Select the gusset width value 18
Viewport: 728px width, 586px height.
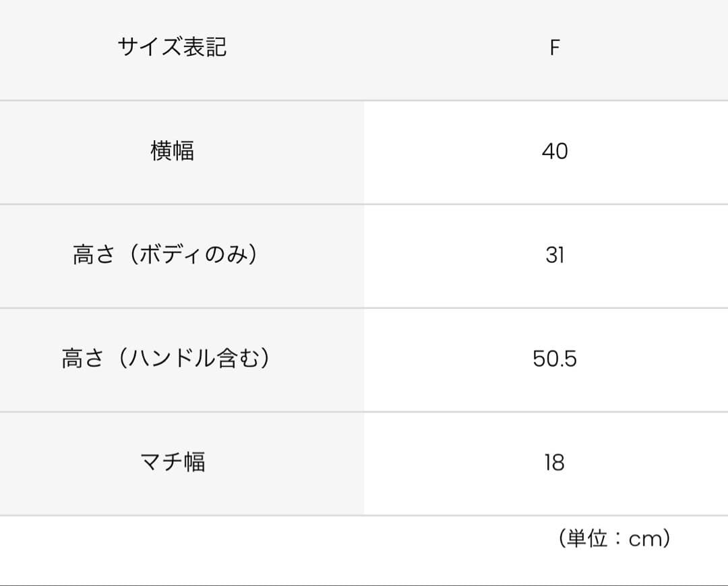(554, 463)
